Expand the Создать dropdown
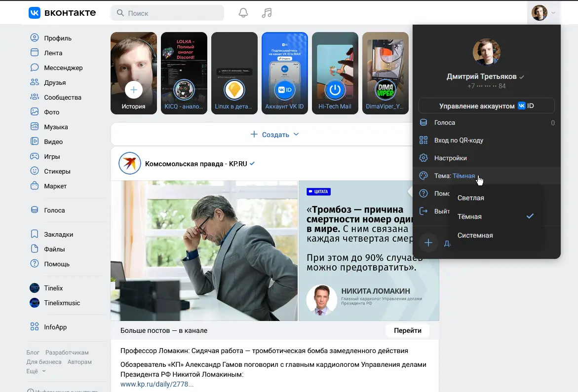The height and width of the screenshot is (392, 578). click(x=274, y=134)
